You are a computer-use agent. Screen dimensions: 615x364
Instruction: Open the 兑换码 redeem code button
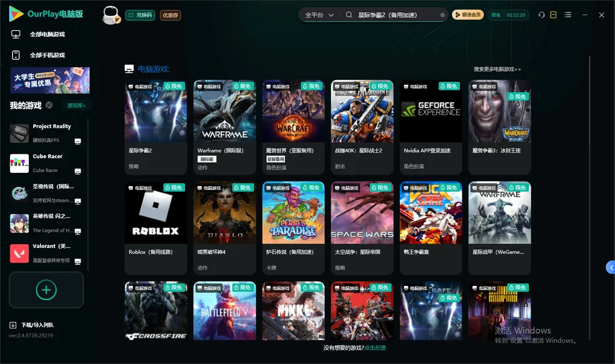pyautogui.click(x=140, y=15)
